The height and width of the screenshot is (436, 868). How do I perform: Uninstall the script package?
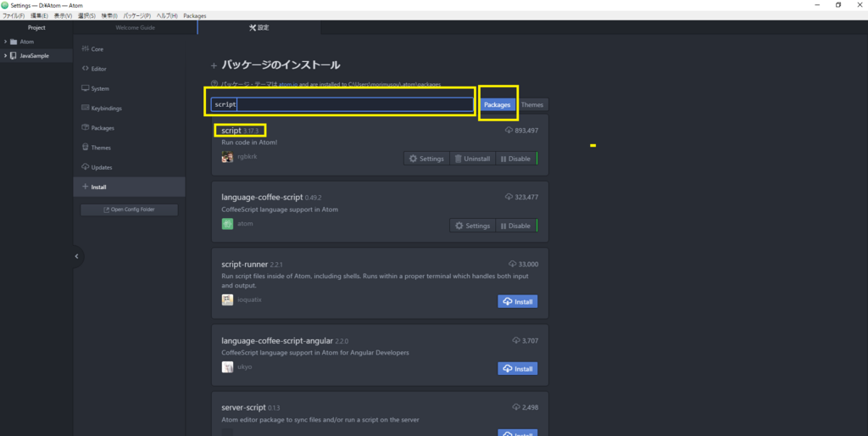[472, 159]
